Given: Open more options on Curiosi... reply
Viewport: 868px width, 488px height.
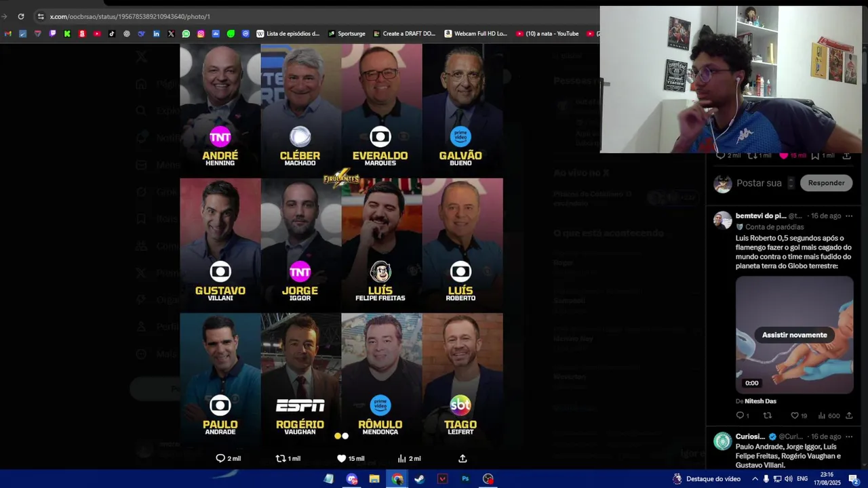Looking at the screenshot, I should (x=848, y=436).
